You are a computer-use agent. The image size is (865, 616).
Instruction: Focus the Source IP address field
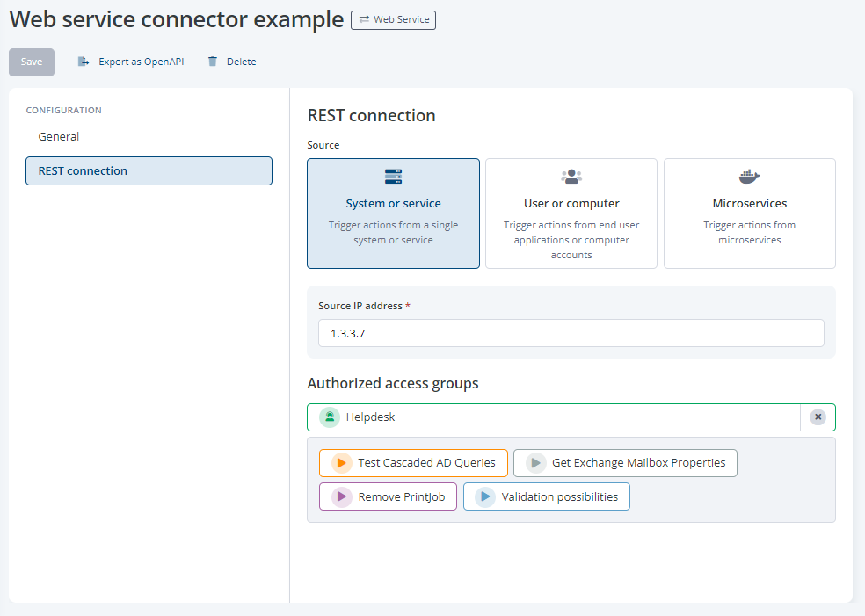[571, 334]
